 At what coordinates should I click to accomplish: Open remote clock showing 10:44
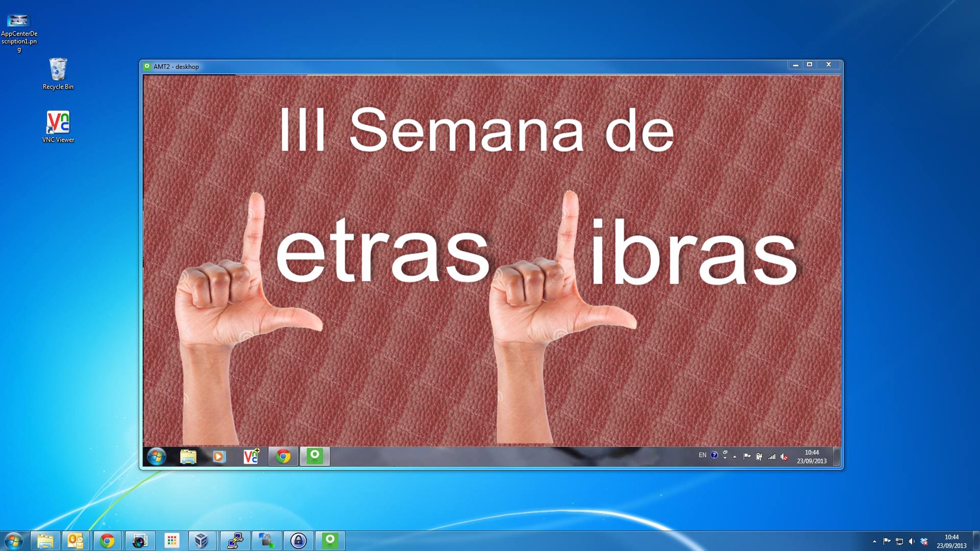coord(812,457)
